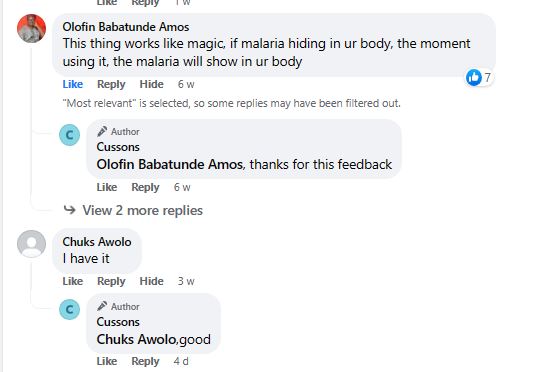Reply to Olofin Babatunde Amos's comment
534x372 pixels.
(x=111, y=84)
